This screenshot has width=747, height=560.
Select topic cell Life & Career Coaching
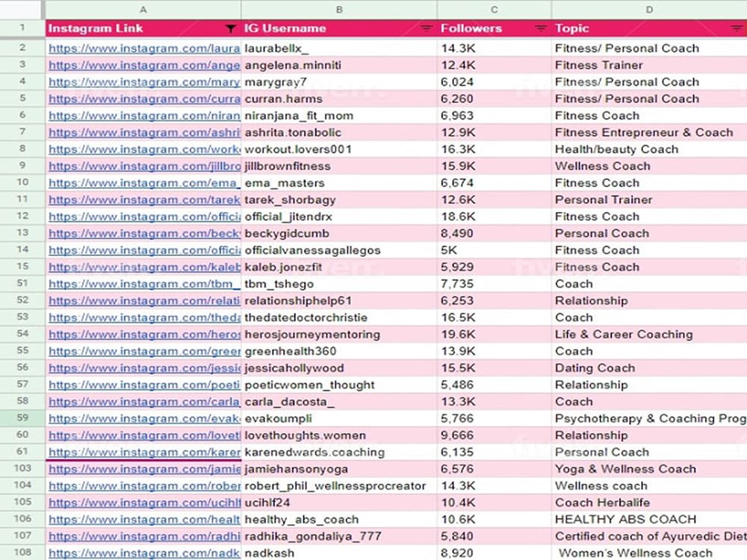(x=649, y=335)
